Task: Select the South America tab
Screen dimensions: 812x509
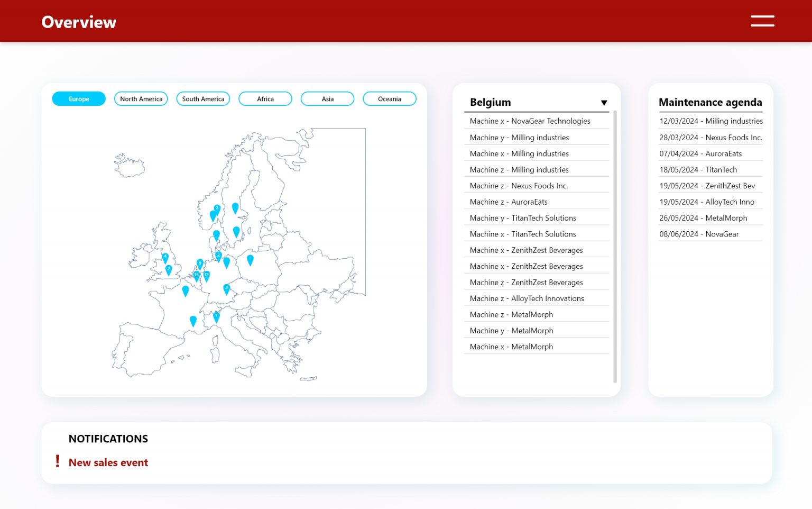Action: [x=203, y=99]
